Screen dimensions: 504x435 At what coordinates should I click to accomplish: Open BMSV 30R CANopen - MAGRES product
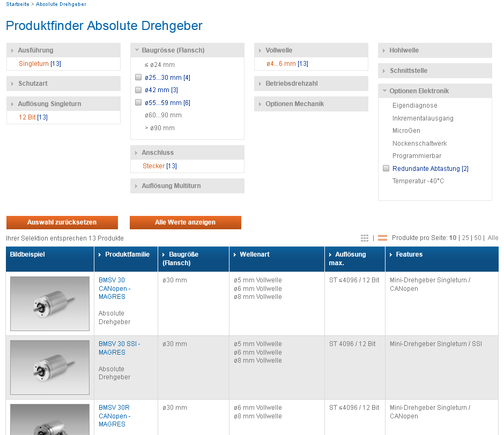click(x=114, y=416)
